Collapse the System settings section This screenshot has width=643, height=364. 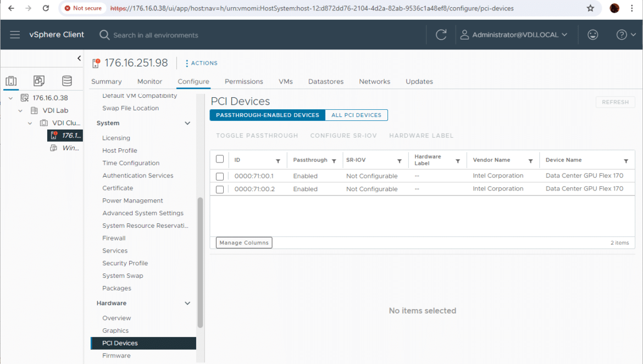tap(187, 123)
